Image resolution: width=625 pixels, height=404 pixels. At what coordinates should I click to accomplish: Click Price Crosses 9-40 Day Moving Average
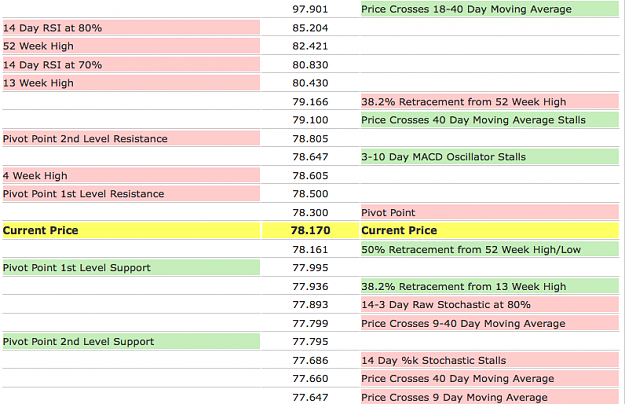click(463, 324)
